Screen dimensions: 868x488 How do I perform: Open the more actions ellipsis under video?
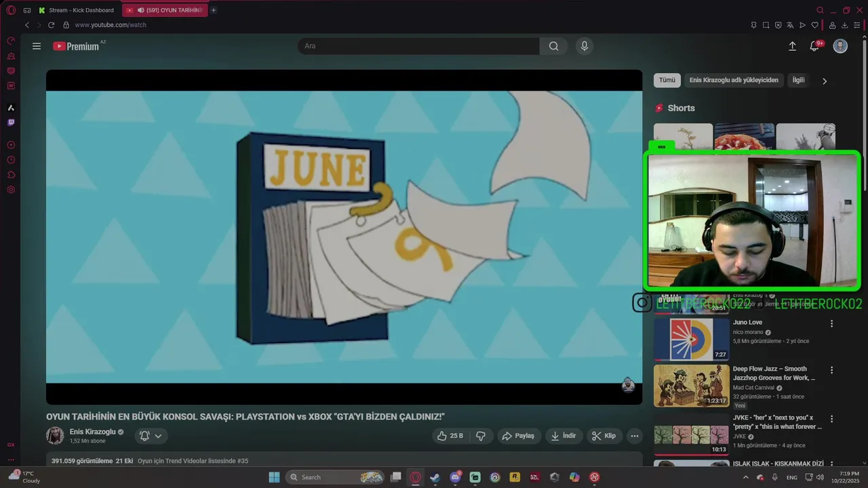[635, 436]
